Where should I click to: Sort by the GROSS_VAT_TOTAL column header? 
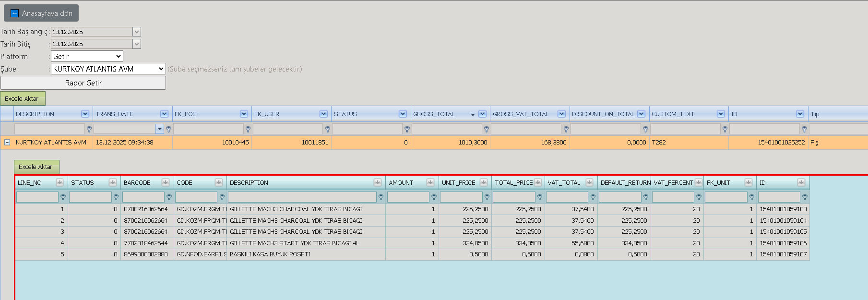pos(520,114)
